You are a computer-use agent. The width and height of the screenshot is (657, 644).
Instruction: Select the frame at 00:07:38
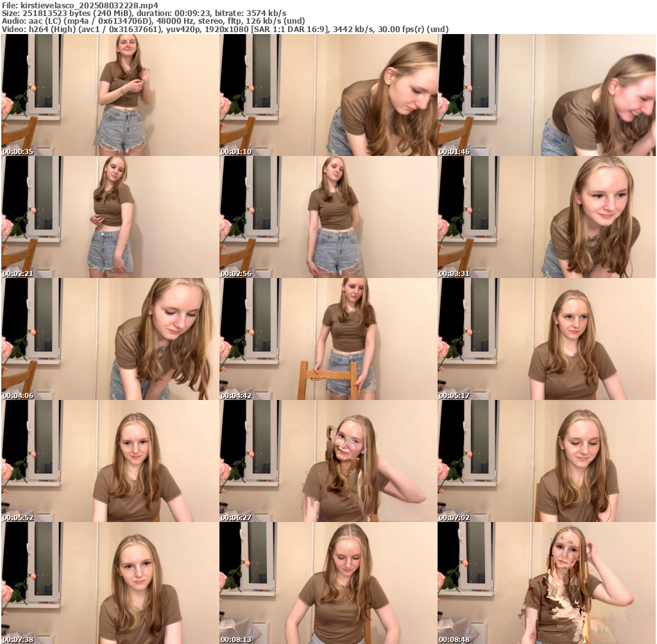pyautogui.click(x=110, y=582)
